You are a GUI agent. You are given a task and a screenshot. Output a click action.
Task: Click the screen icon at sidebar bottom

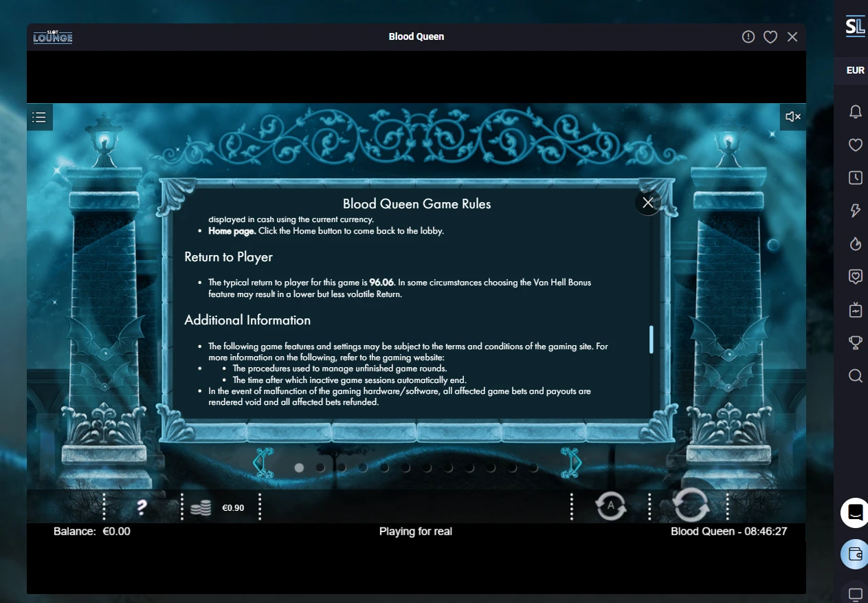(x=856, y=593)
